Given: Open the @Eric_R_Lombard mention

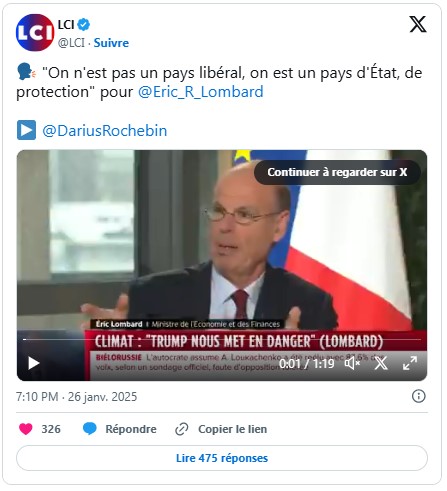Looking at the screenshot, I should (x=201, y=92).
